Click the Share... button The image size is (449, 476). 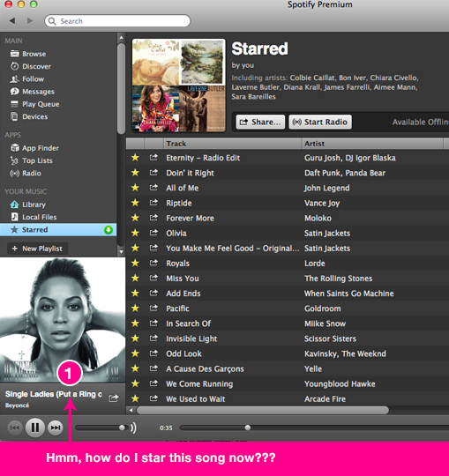[260, 122]
